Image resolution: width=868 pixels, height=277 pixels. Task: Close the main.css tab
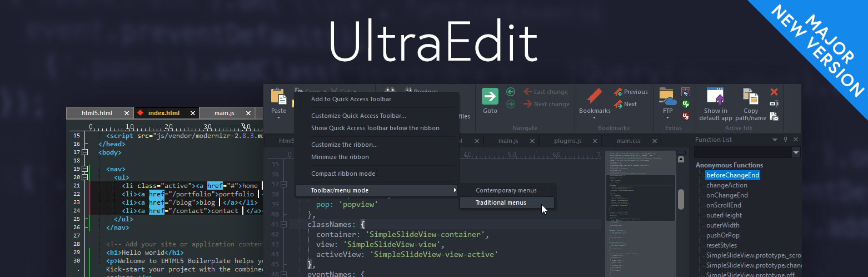(655, 141)
